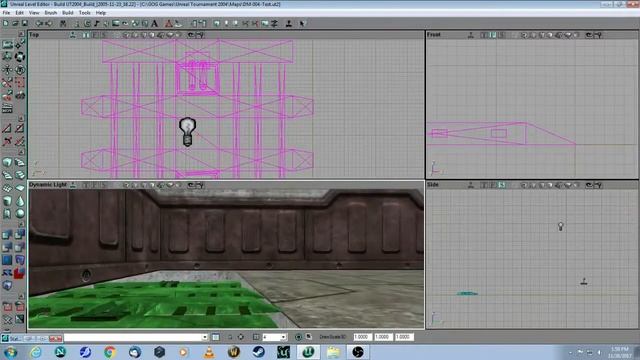This screenshot has width=640, height=360.
Task: Open the Brush menu
Action: tap(51, 13)
